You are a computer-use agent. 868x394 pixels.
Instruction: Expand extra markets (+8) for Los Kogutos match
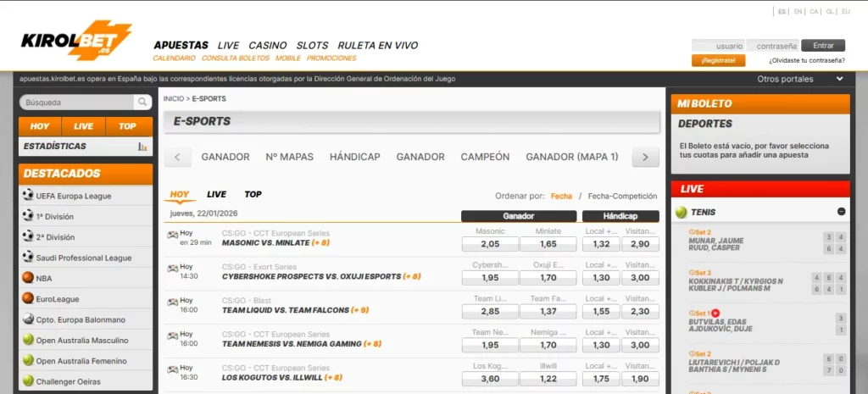[x=333, y=377]
